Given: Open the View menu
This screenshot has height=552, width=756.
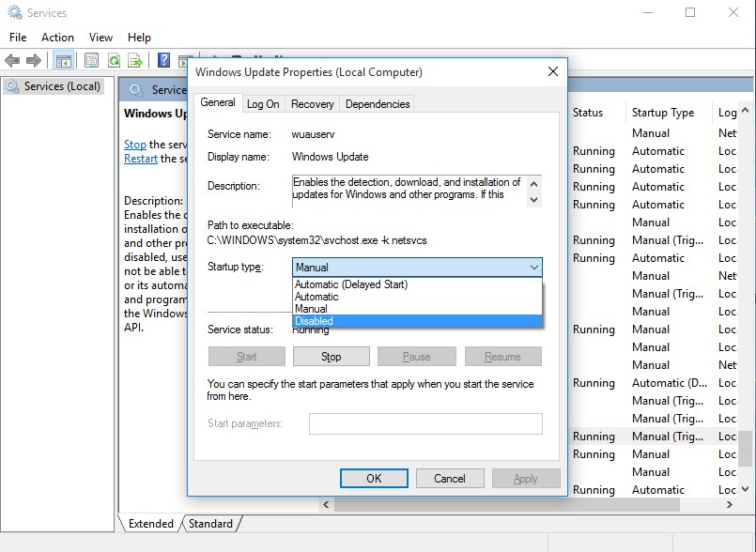Looking at the screenshot, I should pyautogui.click(x=100, y=38).
